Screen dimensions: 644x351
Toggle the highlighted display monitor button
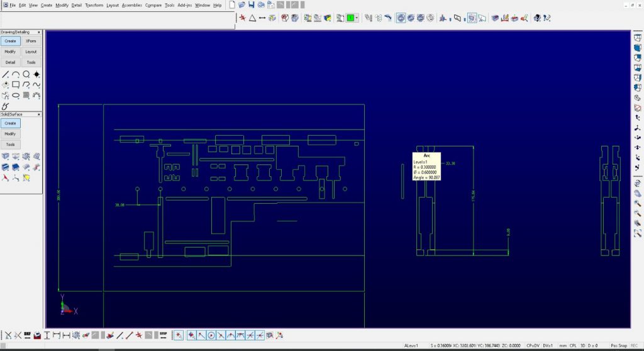[472, 18]
